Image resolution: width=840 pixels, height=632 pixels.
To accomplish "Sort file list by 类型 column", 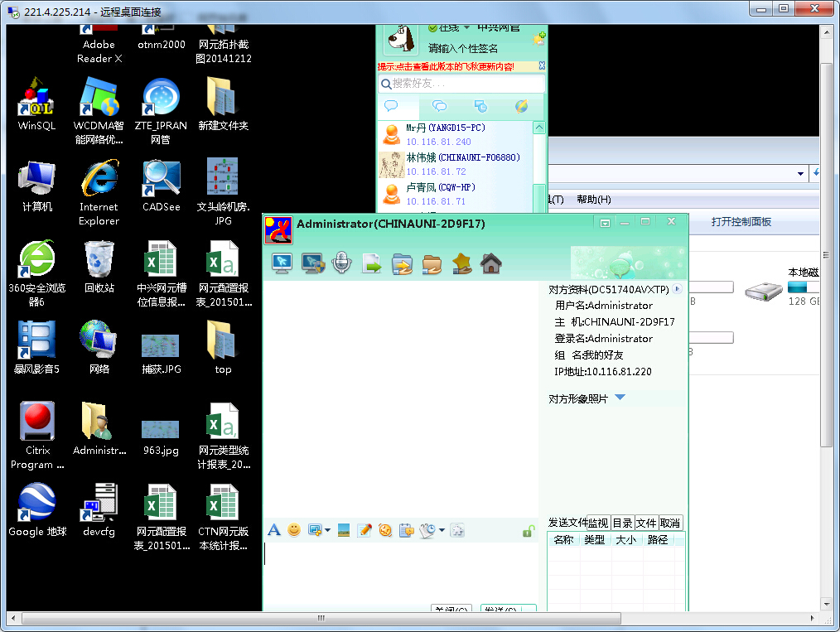I will (x=595, y=540).
